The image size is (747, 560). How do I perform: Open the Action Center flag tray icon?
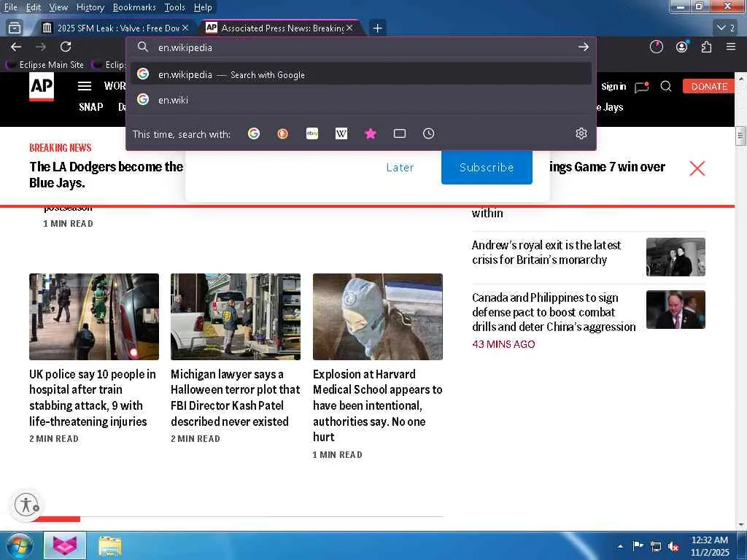click(638, 546)
